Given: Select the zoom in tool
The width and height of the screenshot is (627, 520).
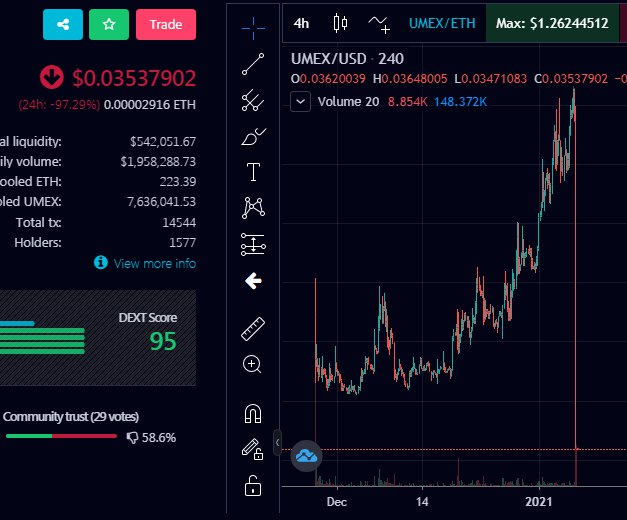Looking at the screenshot, I should (252, 364).
